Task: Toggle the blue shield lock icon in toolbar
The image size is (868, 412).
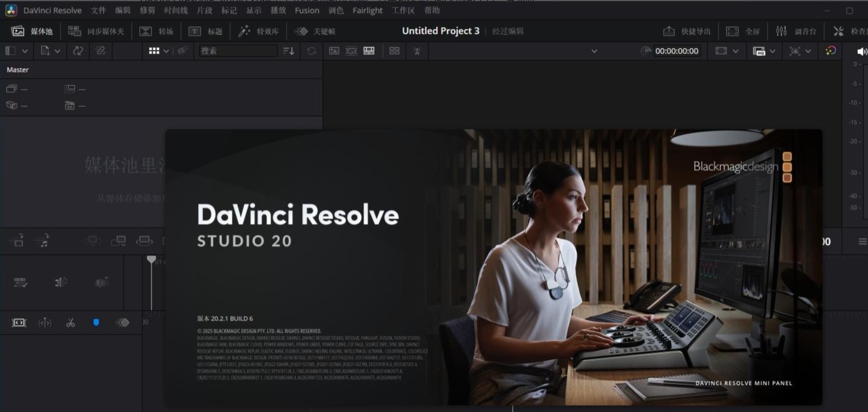Action: [x=96, y=322]
